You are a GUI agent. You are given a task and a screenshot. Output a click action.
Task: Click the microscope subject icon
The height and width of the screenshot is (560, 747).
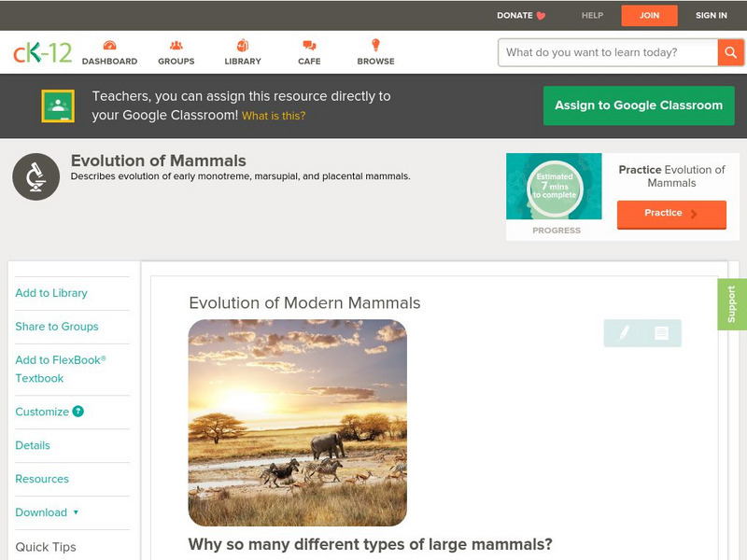tap(35, 175)
